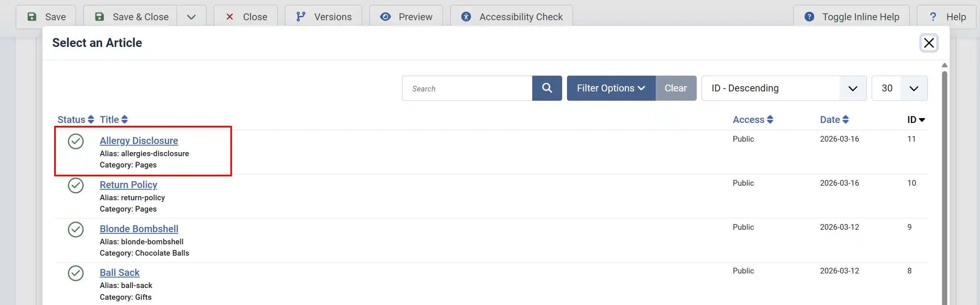Click the magnifying glass search button
Screen dimensions: 980x305
pos(547,88)
